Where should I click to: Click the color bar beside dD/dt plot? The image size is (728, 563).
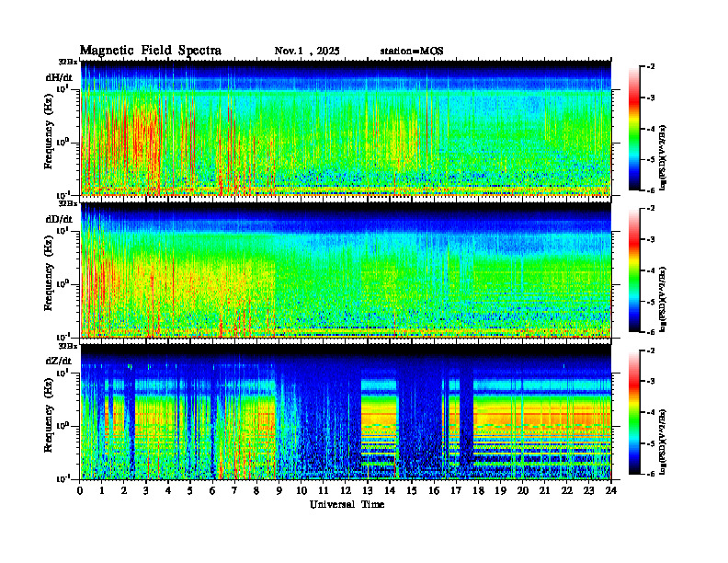click(x=634, y=270)
